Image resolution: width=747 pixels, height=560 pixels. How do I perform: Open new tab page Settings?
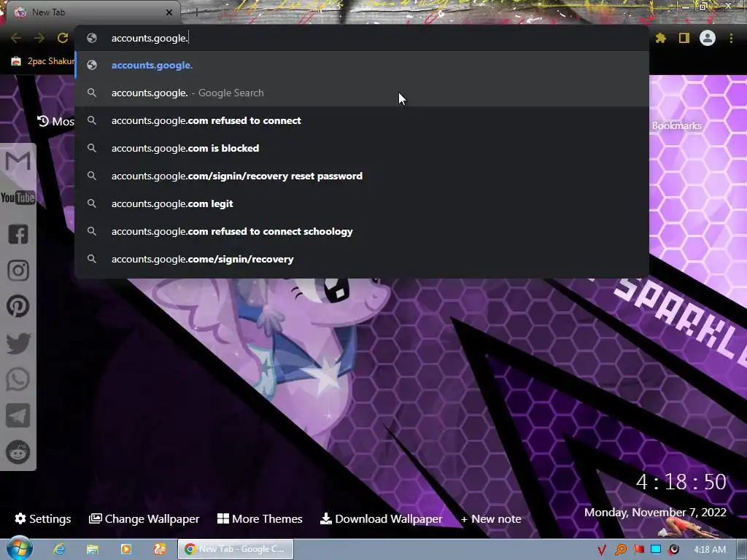pyautogui.click(x=43, y=518)
